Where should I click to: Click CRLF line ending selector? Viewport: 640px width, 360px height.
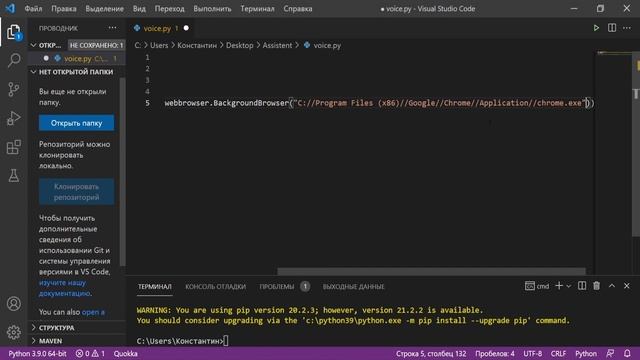pyautogui.click(x=558, y=353)
